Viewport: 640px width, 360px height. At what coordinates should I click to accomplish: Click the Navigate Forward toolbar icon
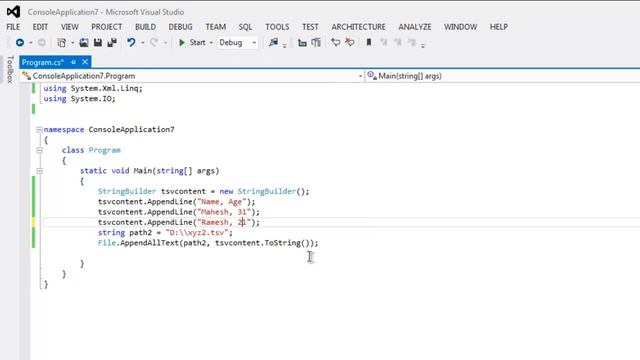click(42, 42)
